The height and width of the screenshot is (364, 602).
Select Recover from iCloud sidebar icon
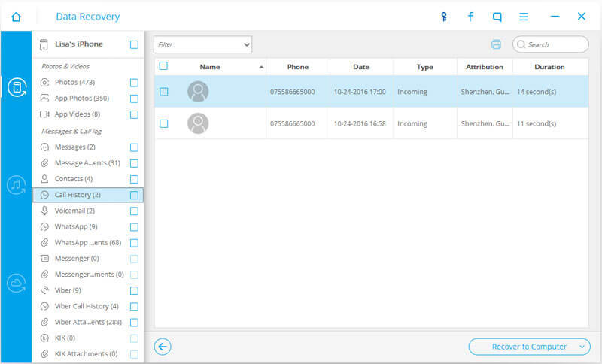16,284
